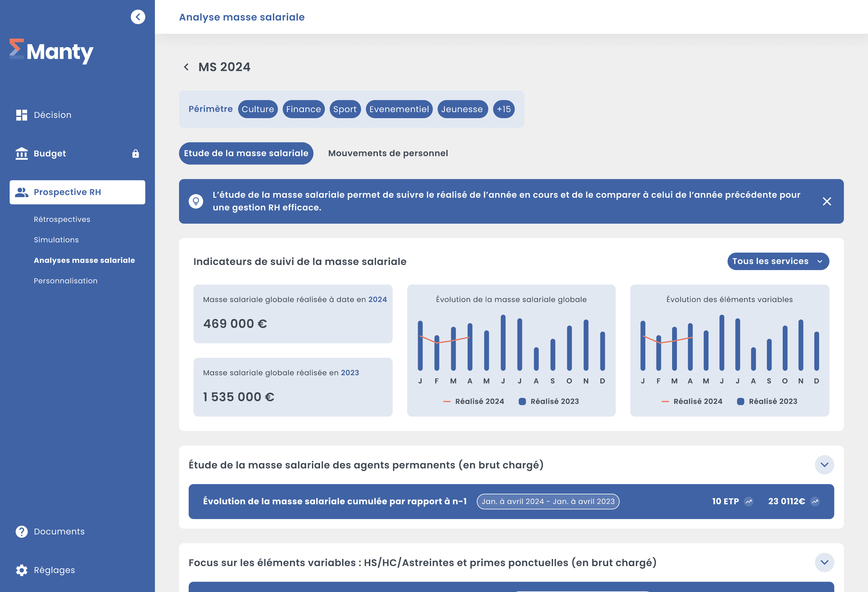
Task: Collapse the sidebar with the chevron button
Action: point(138,17)
